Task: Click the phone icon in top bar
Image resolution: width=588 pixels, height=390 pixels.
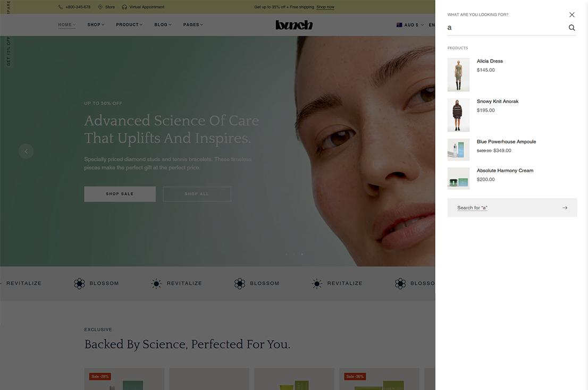Action: pyautogui.click(x=61, y=7)
